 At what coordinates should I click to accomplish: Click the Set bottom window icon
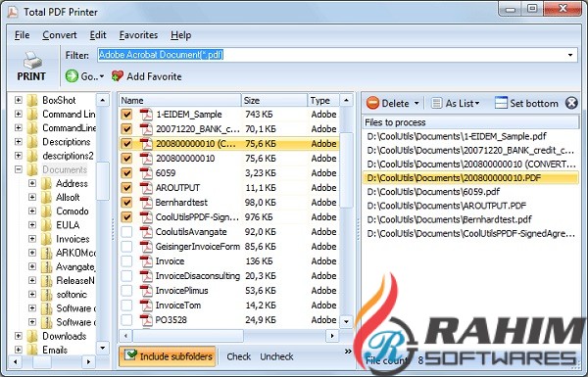point(501,103)
